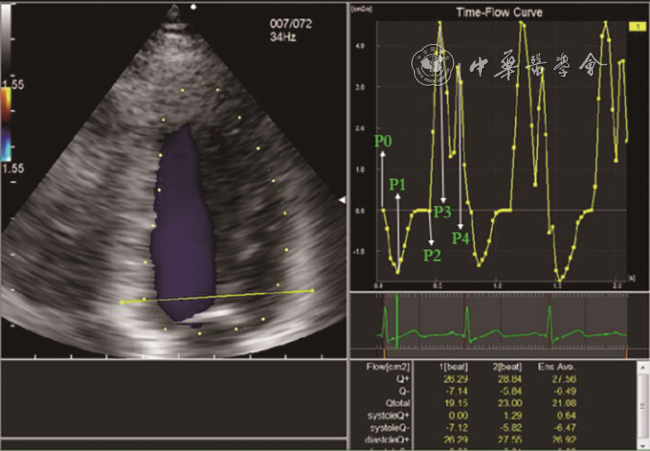This screenshot has width=650, height=451.
Task: Select the P3 marker label
Action: tap(442, 211)
